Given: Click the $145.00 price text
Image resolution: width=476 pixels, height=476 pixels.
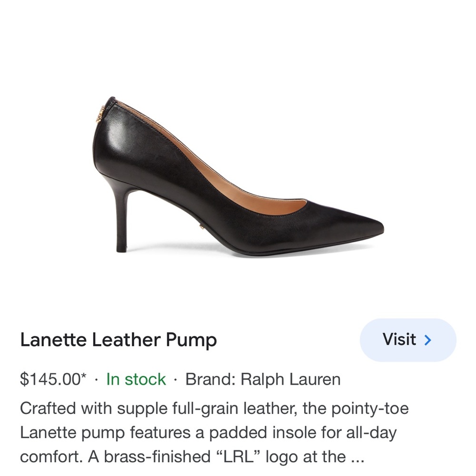Looking at the screenshot, I should coord(50,379).
